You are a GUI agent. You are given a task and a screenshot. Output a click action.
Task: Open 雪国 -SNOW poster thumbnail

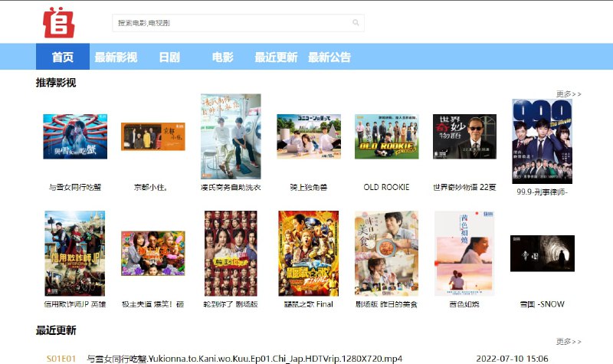pos(543,254)
